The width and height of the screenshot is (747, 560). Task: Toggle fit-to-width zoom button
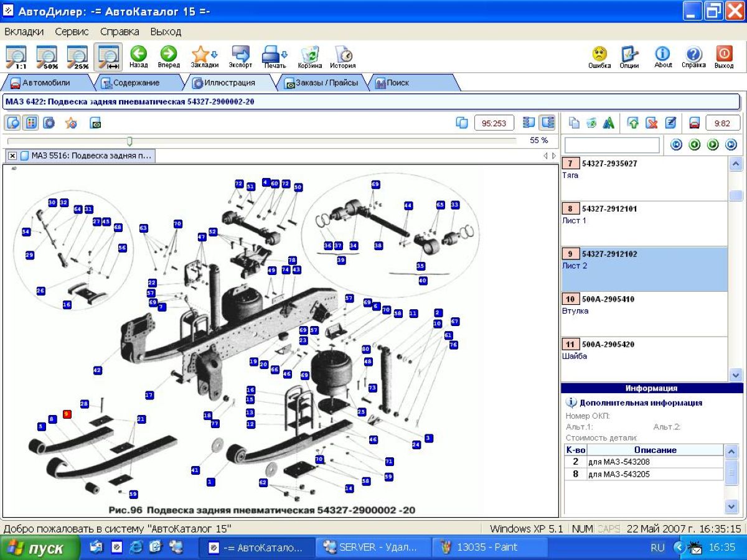pos(108,57)
